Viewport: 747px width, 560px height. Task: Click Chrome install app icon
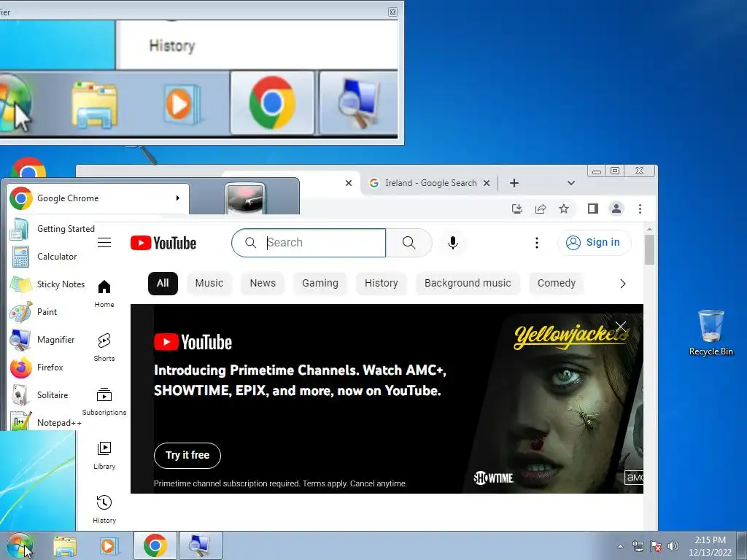point(517,209)
